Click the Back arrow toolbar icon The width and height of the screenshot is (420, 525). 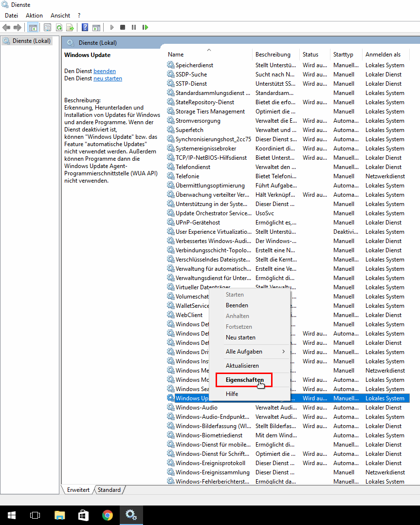pyautogui.click(x=6, y=27)
